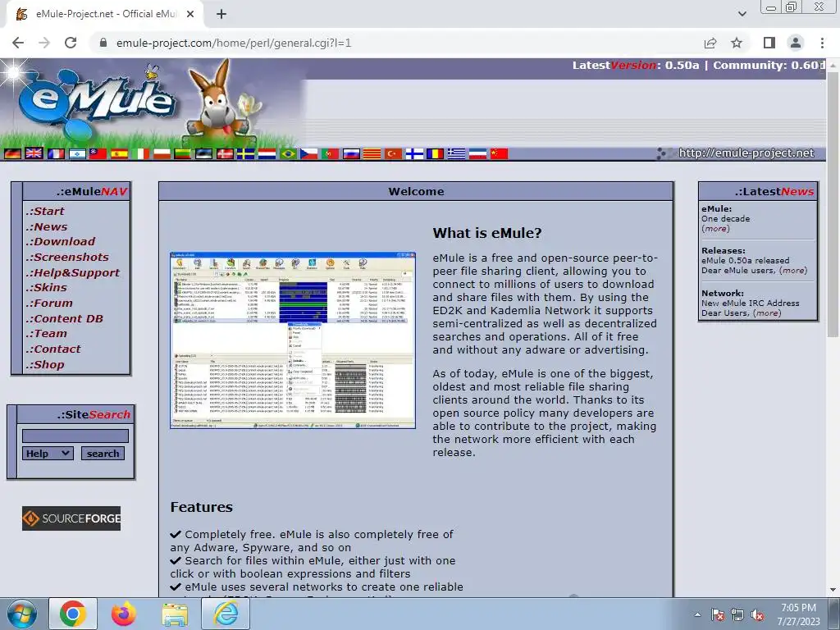Open Chrome's three-dot menu

point(822,43)
